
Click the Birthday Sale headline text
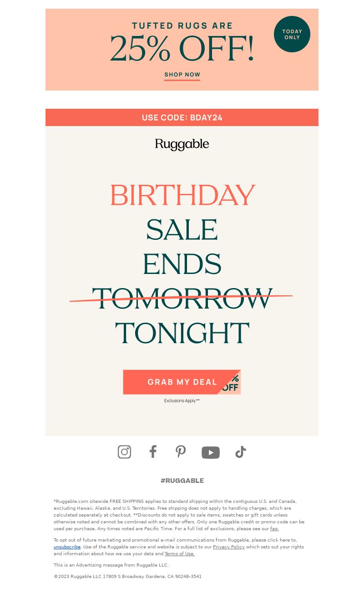coord(182,213)
